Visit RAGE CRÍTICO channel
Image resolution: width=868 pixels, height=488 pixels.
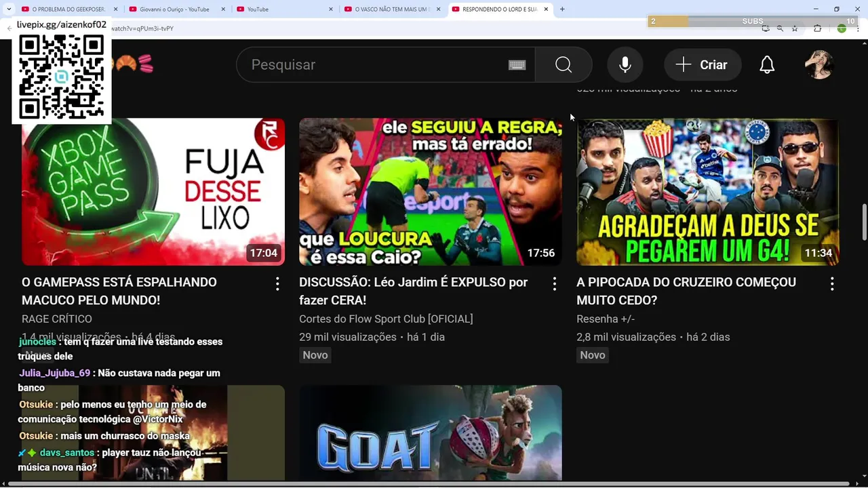click(x=57, y=319)
